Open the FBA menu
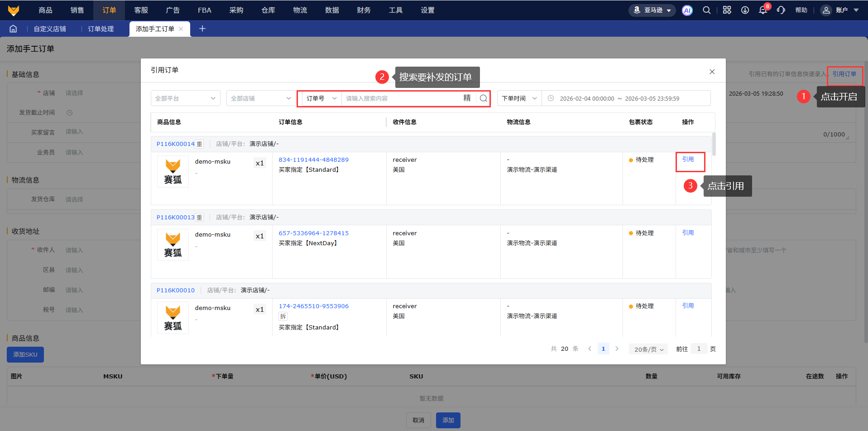The height and width of the screenshot is (431, 868). coord(204,10)
